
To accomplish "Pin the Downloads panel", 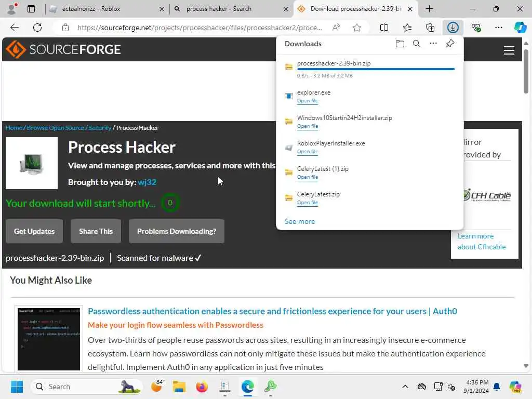I will point(450,44).
